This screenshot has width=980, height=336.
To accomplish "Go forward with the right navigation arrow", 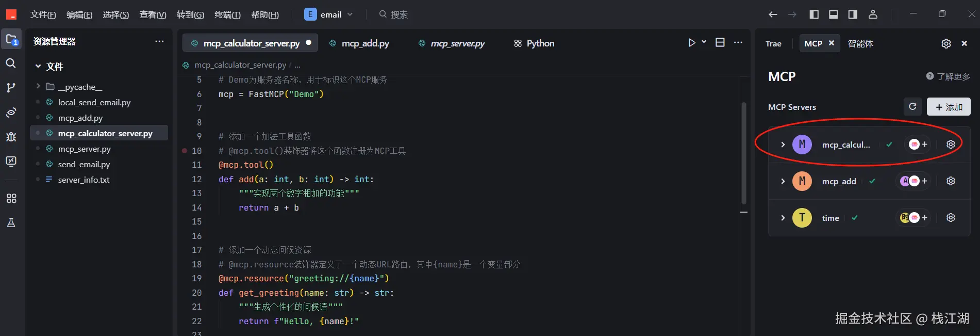I will 792,14.
